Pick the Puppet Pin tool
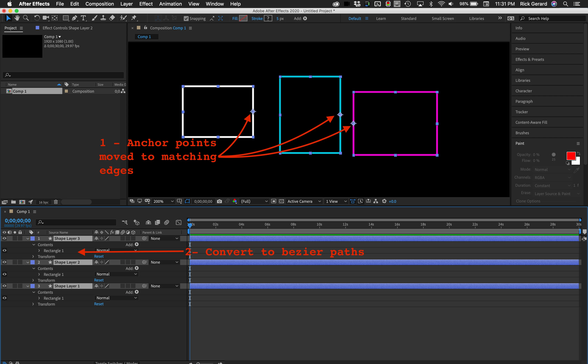The image size is (588, 364). coord(134,18)
